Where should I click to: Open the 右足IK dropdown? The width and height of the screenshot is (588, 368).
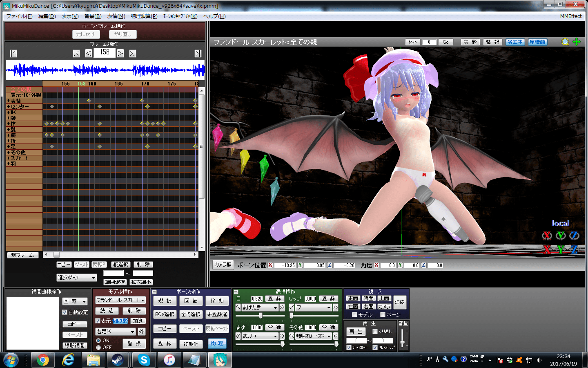[115, 332]
